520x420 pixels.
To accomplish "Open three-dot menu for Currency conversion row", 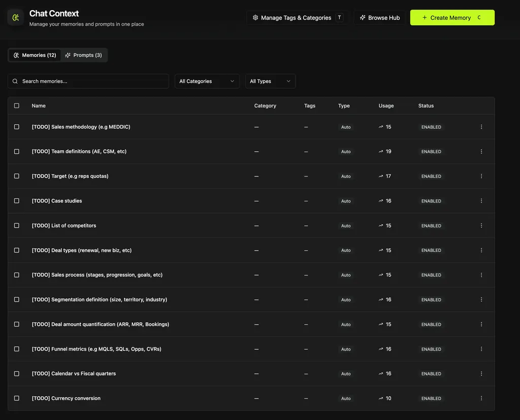I will click(x=481, y=398).
